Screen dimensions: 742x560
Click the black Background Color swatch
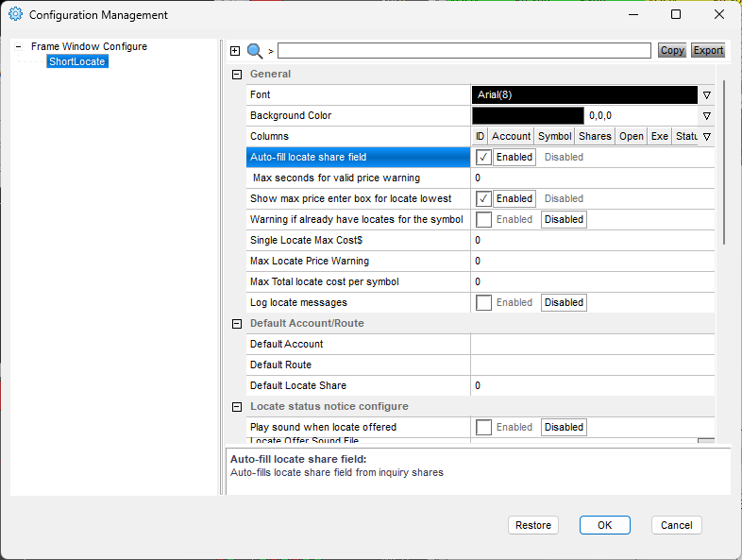528,116
